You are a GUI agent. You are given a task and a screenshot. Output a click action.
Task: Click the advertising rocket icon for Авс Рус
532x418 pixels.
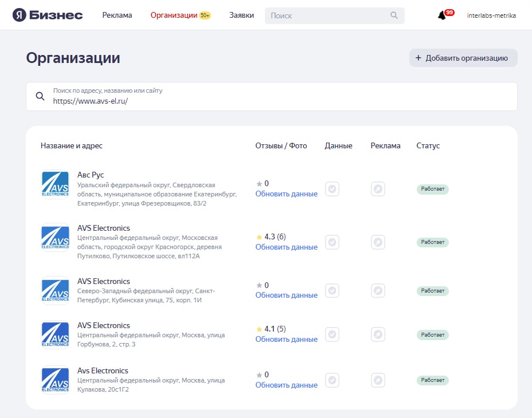[x=378, y=189]
